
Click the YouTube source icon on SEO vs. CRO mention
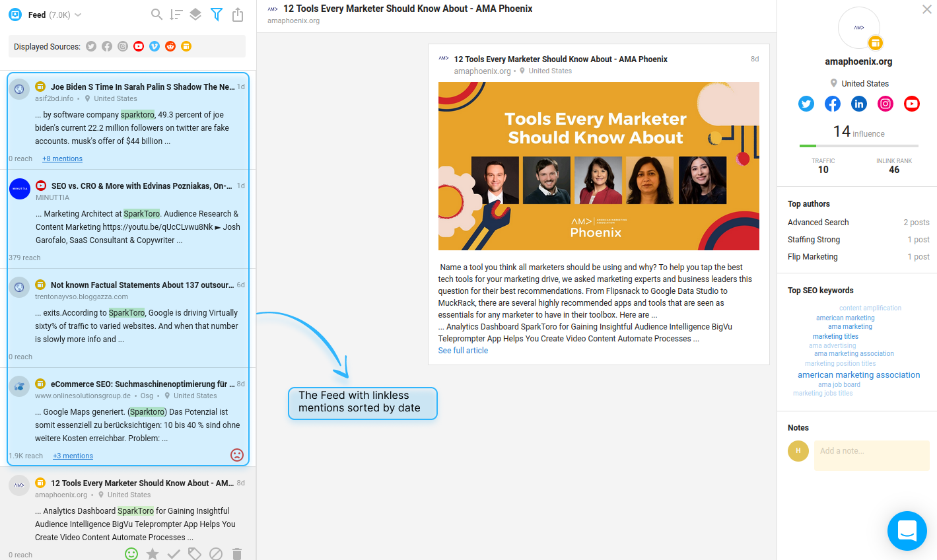click(x=41, y=186)
